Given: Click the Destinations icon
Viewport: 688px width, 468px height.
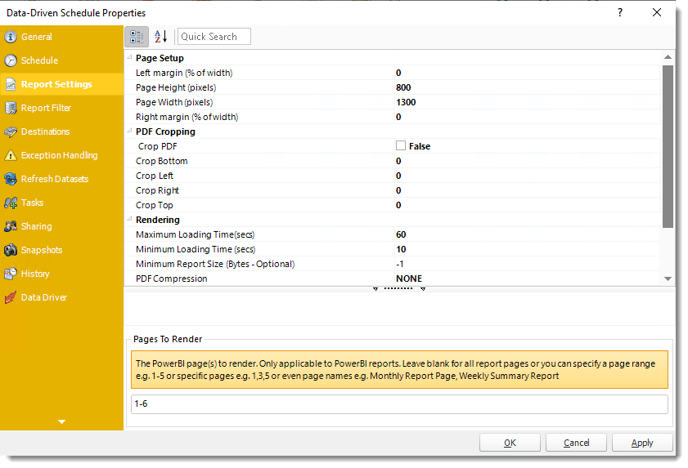Looking at the screenshot, I should [x=11, y=132].
